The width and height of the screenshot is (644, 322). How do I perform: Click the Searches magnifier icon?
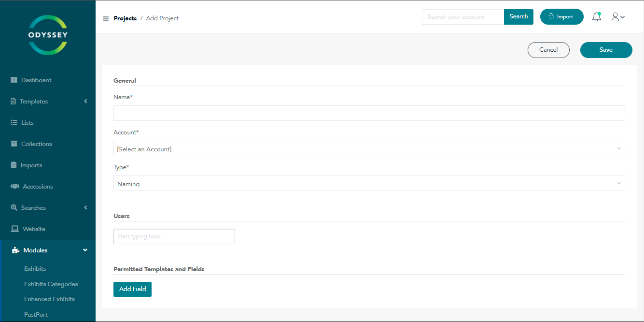pos(14,208)
